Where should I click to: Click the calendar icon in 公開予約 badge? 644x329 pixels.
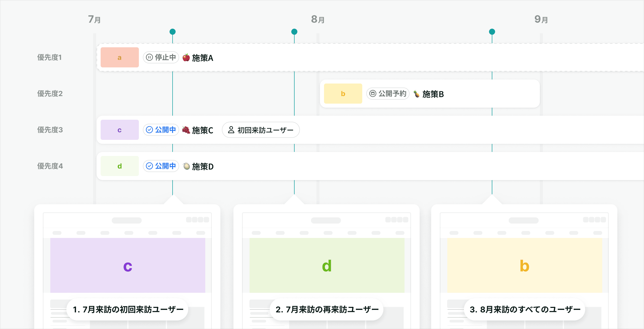click(x=373, y=94)
